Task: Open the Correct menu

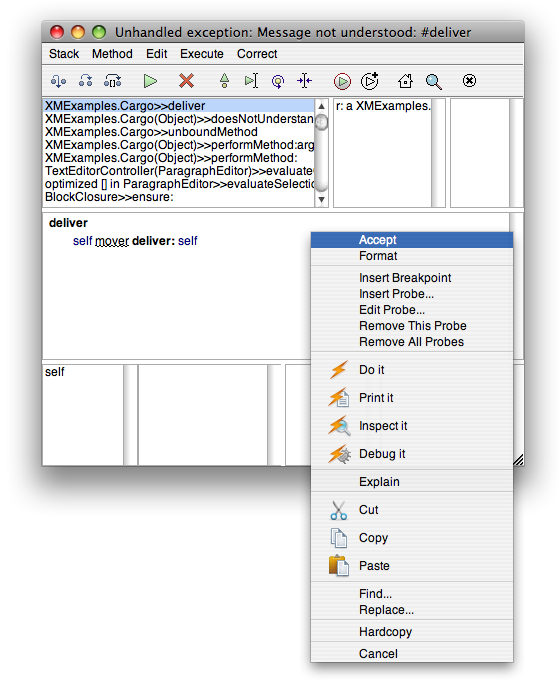Action: pyautogui.click(x=257, y=54)
